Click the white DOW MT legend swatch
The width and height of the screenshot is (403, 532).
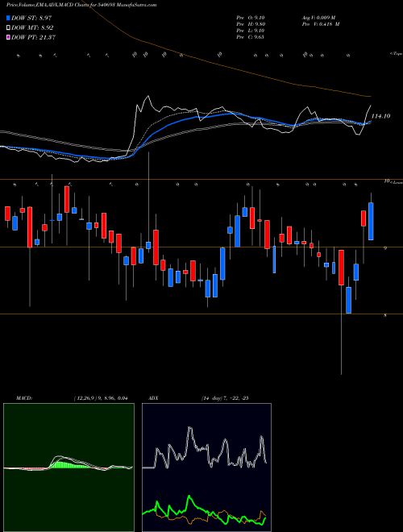(9, 28)
